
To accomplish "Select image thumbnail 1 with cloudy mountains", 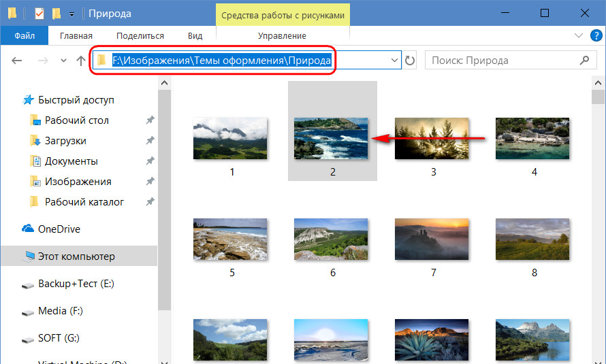I will 230,138.
